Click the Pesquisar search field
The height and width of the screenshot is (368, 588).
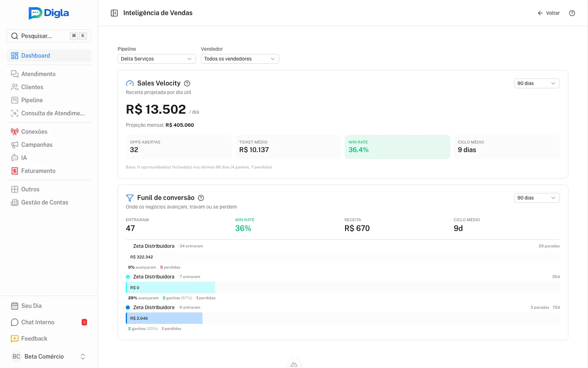(x=49, y=36)
